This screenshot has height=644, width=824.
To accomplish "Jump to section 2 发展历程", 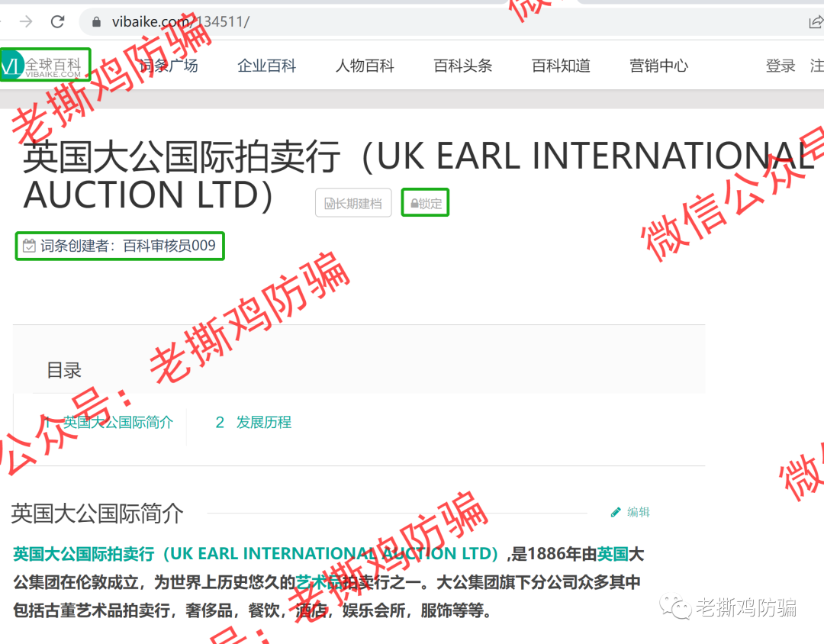I will pyautogui.click(x=253, y=422).
